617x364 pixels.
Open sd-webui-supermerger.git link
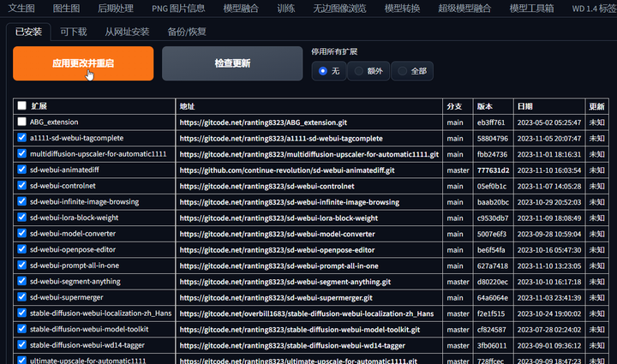coord(276,297)
